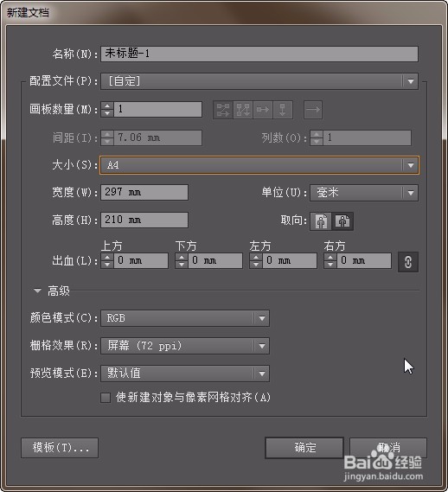Screen dimensions: 448x492
Task: Select grid by row artboard layout icon
Action: click(223, 110)
